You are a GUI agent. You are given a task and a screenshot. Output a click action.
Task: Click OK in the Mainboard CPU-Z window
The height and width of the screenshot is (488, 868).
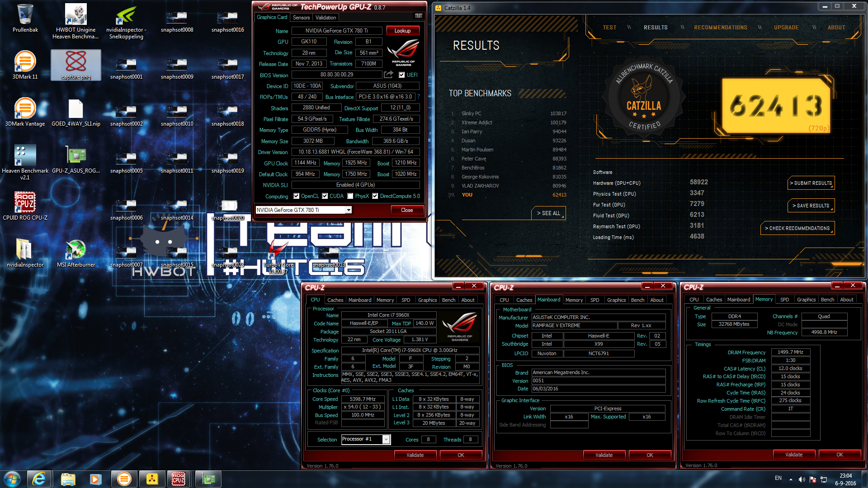coord(650,455)
